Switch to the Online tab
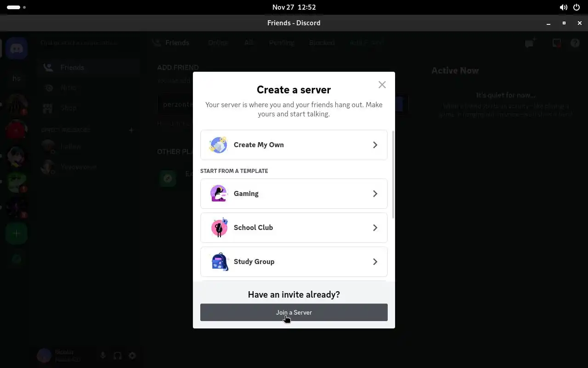This screenshot has height=368, width=588. click(x=218, y=42)
